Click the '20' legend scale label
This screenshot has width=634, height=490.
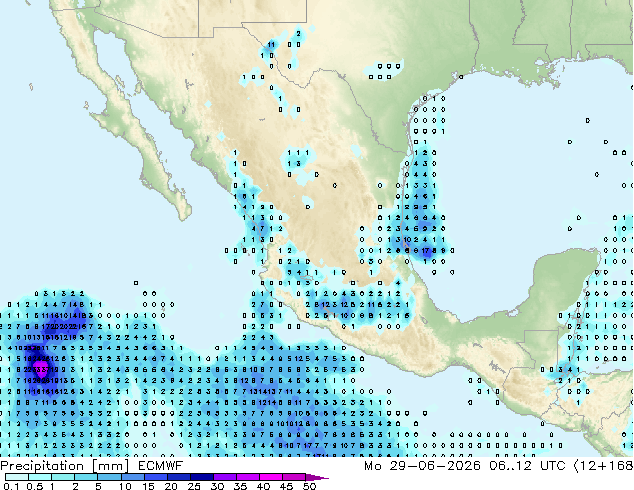coord(171,486)
